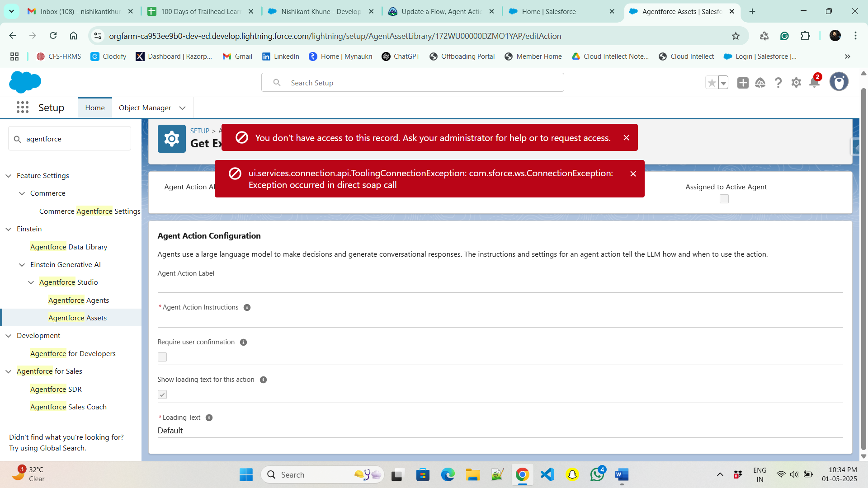
Task: Open the notifications bell icon
Action: [x=814, y=83]
